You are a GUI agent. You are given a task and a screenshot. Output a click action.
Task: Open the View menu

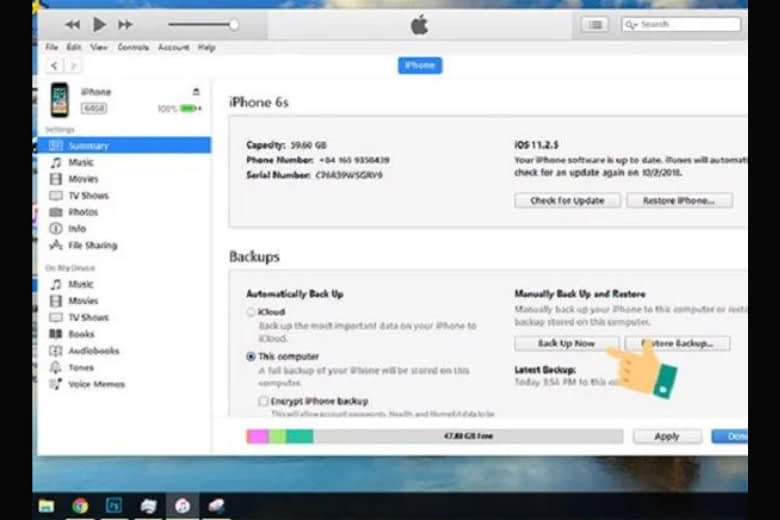click(98, 47)
